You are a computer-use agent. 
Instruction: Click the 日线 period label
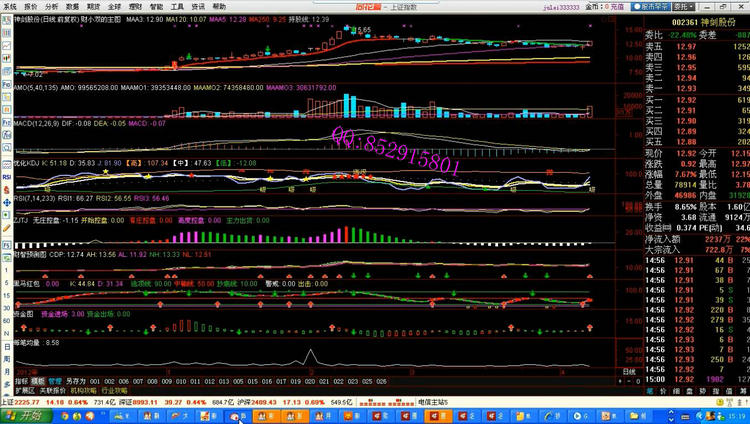click(629, 372)
